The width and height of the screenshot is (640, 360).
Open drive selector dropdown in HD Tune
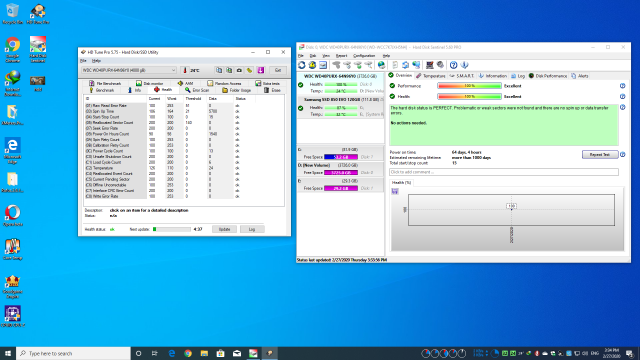[129, 70]
